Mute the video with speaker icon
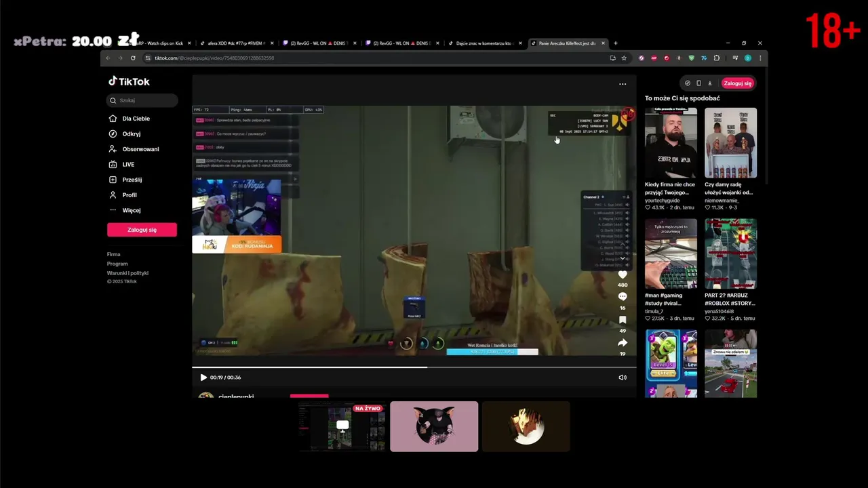Viewport: 868px width, 488px height. point(623,378)
